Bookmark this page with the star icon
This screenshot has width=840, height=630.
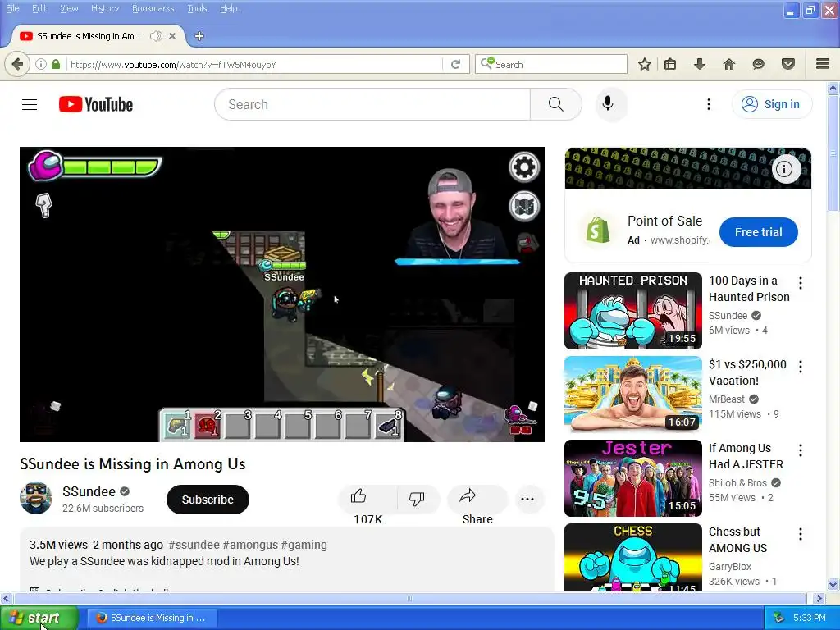coord(645,64)
